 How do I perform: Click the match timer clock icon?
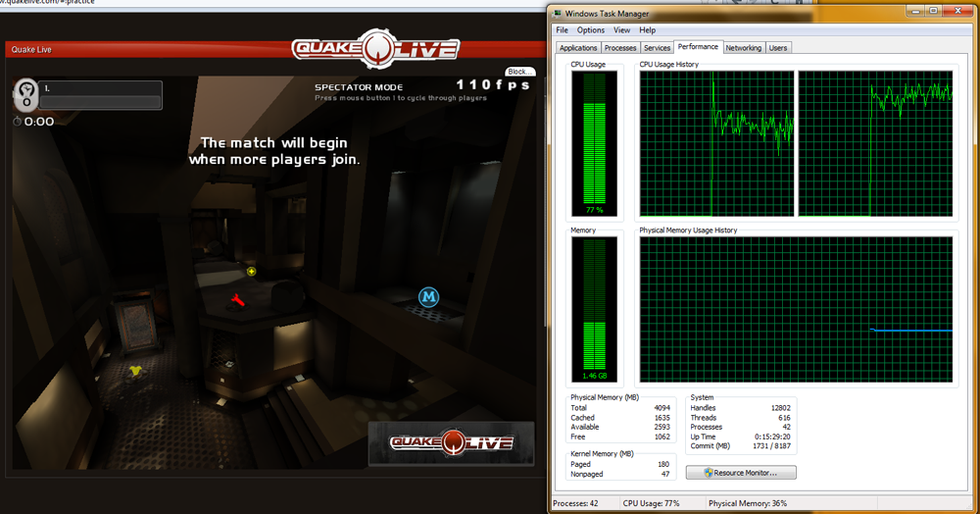point(17,122)
